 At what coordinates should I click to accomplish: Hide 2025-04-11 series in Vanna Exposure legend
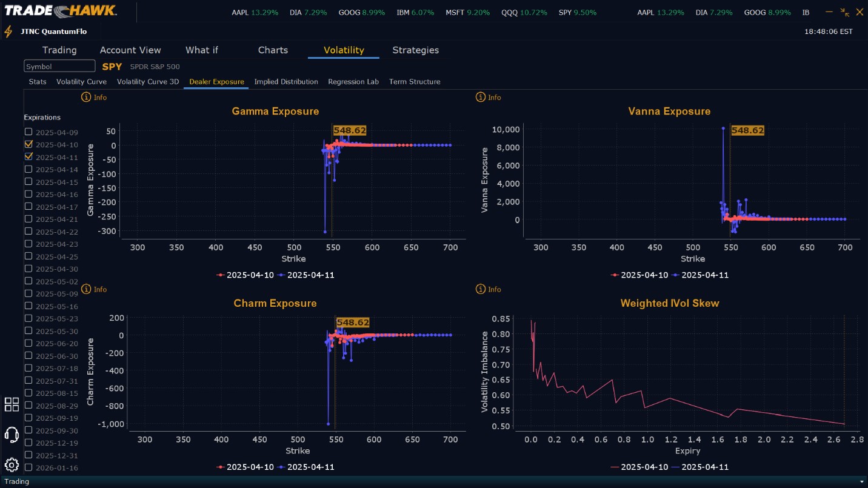coord(701,275)
